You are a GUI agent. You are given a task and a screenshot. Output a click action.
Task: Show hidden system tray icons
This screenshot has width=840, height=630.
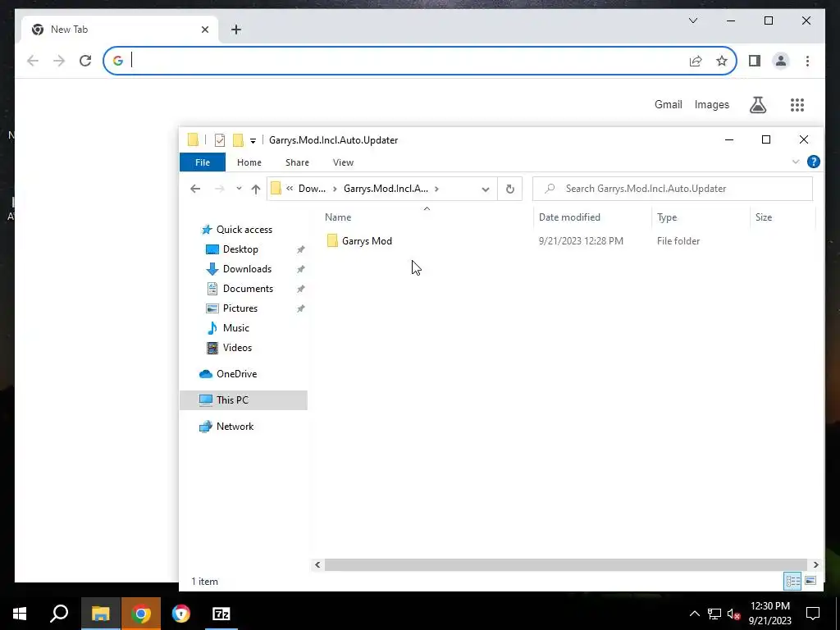pos(694,614)
